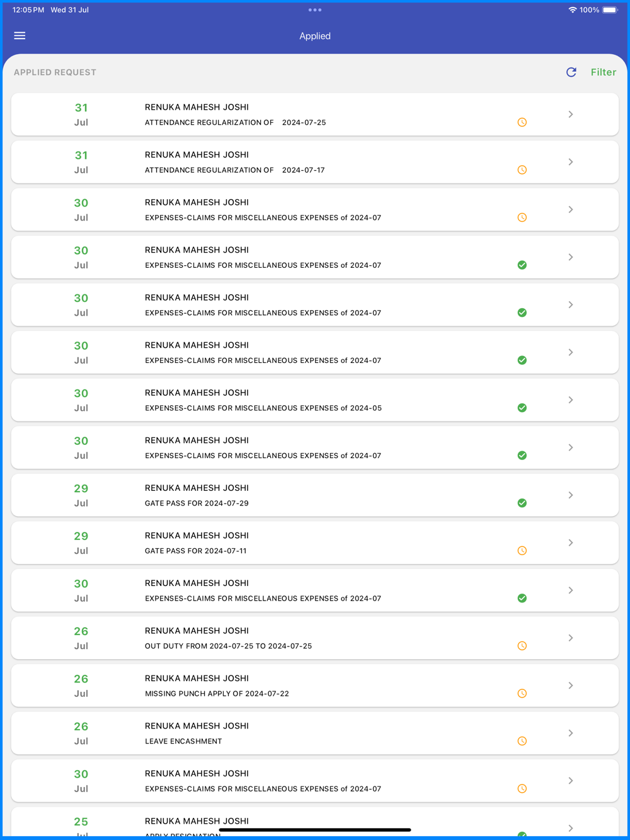Click the 31 Jul date on regularization 2024-07-25 row
Viewport: 630px width, 840px height.
81,115
